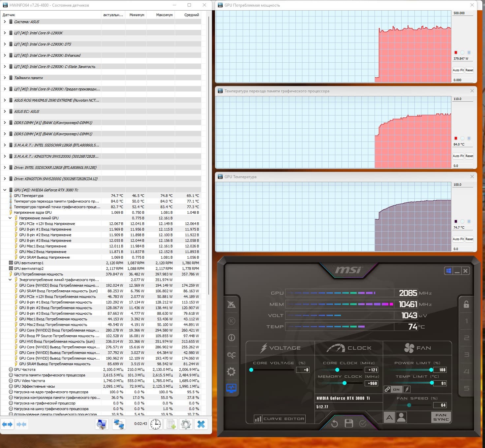Select Afterburner profile slot 1
This screenshot has height=448, width=485.
466,321
